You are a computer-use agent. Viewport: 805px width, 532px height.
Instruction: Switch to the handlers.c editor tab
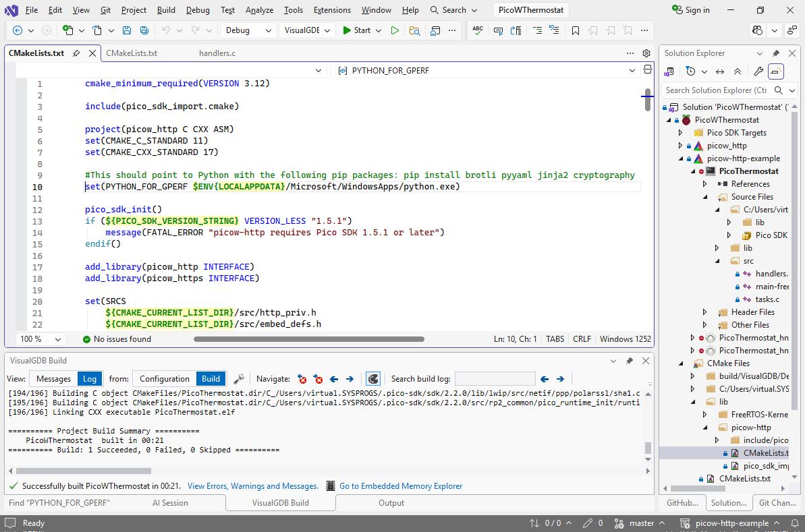coord(217,53)
